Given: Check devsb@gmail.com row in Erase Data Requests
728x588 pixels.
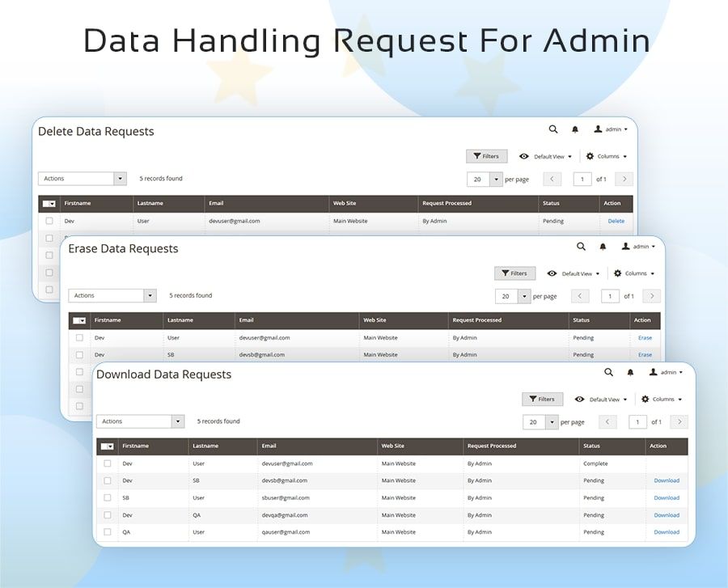Looking at the screenshot, I should coord(79,354).
